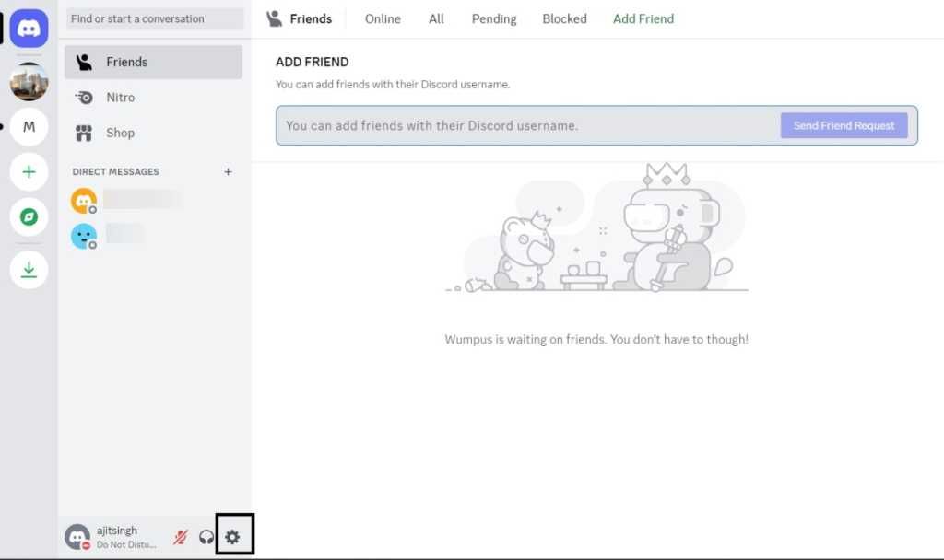
Task: Open Discord home via logo icon
Action: click(x=29, y=29)
